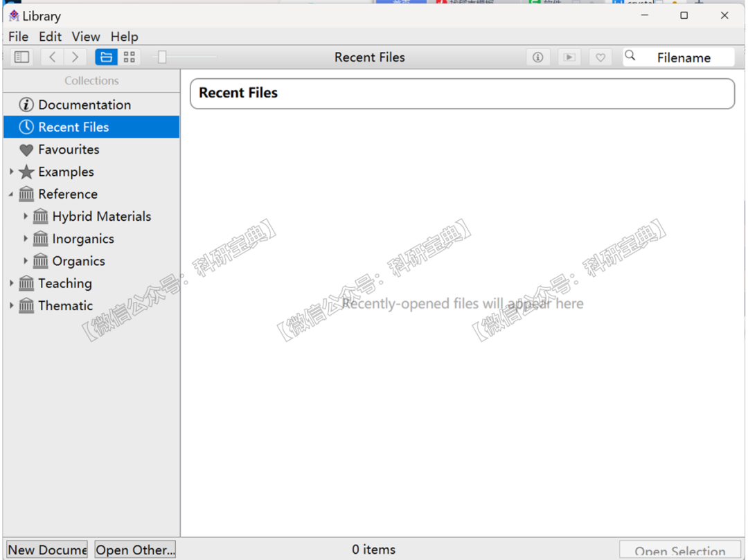Show file info with the (i) icon
Viewport: 748px width, 560px height.
538,57
